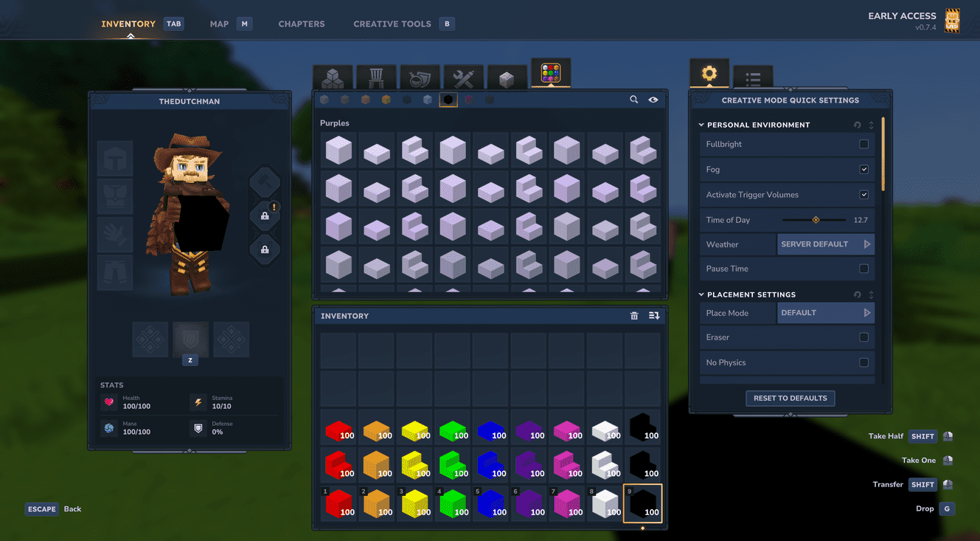Click the Health 100/100 stat

126,402
